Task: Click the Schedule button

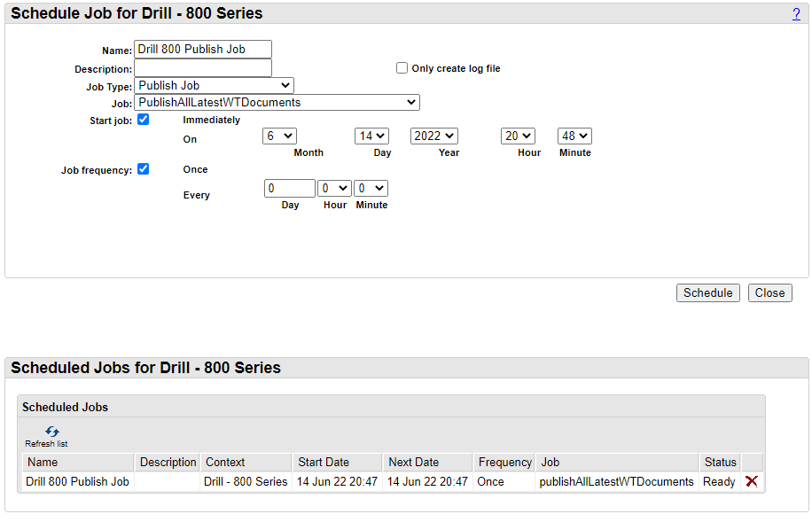Action: click(x=708, y=293)
